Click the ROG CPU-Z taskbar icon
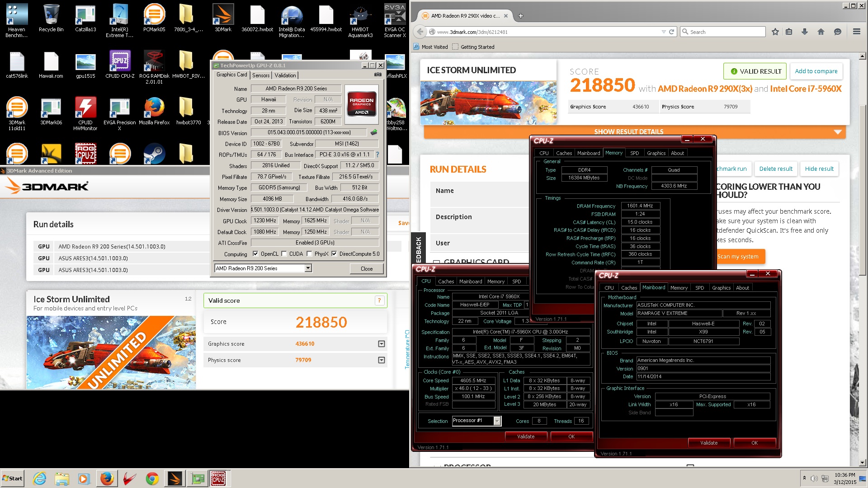Screen dimensions: 868x488 click(x=218, y=479)
